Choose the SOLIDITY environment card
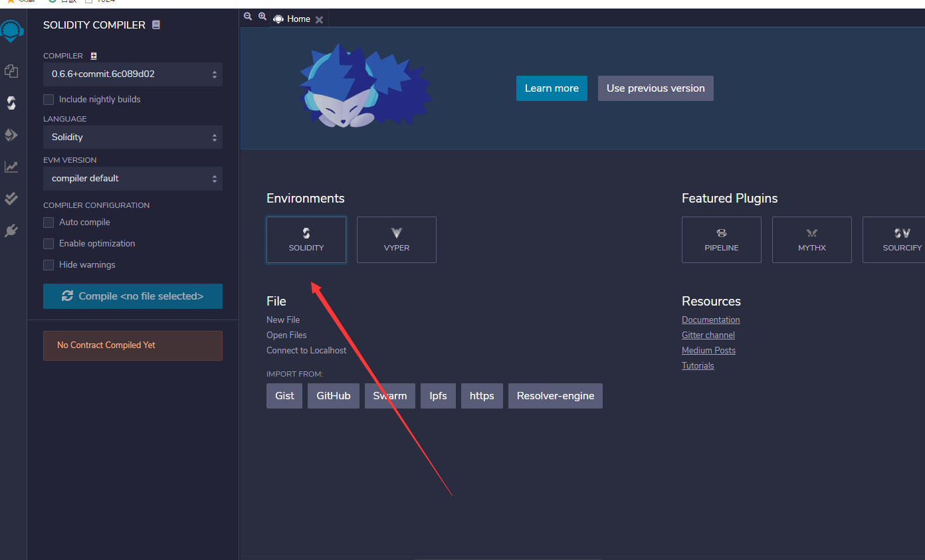Viewport: 925px width, 560px height. click(306, 240)
